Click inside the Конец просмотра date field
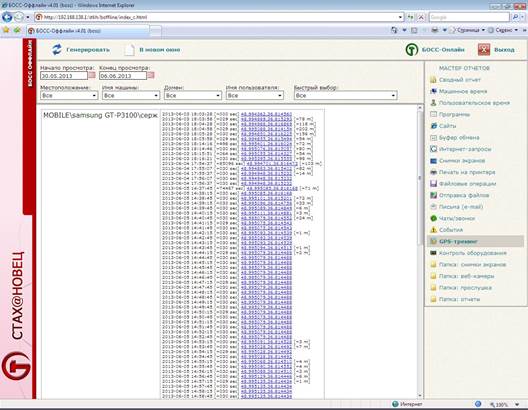Image resolution: width=528 pixels, height=410 pixels. tap(123, 76)
